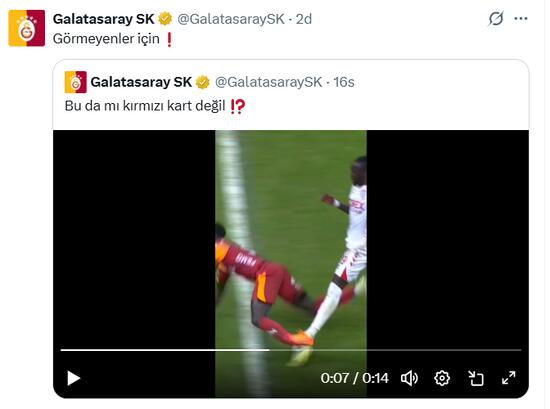Seek along the video progress bar
The height and width of the screenshot is (409, 550).
point(291,350)
